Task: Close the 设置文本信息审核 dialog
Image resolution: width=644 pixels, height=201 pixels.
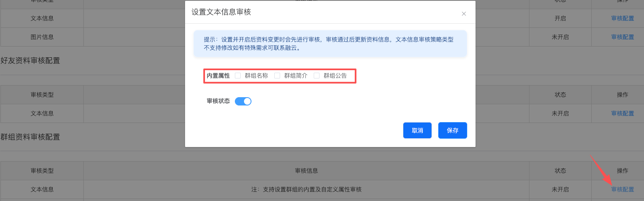Action: click(x=464, y=14)
